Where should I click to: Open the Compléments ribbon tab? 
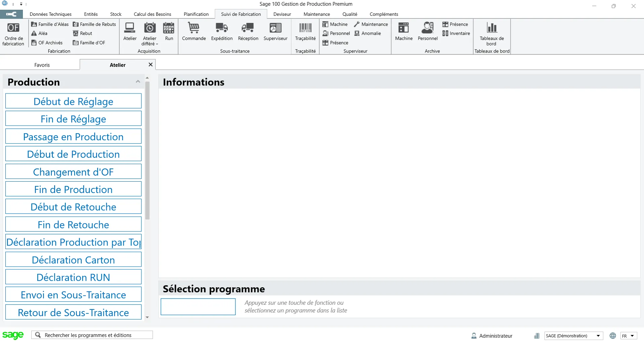point(384,14)
